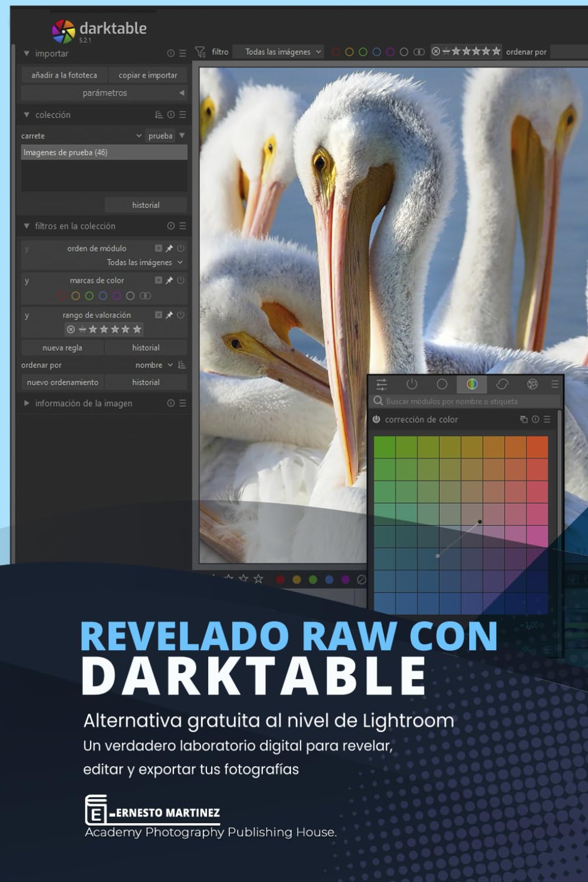Reset the corrección de color module
588x882 pixels.
tap(535, 420)
